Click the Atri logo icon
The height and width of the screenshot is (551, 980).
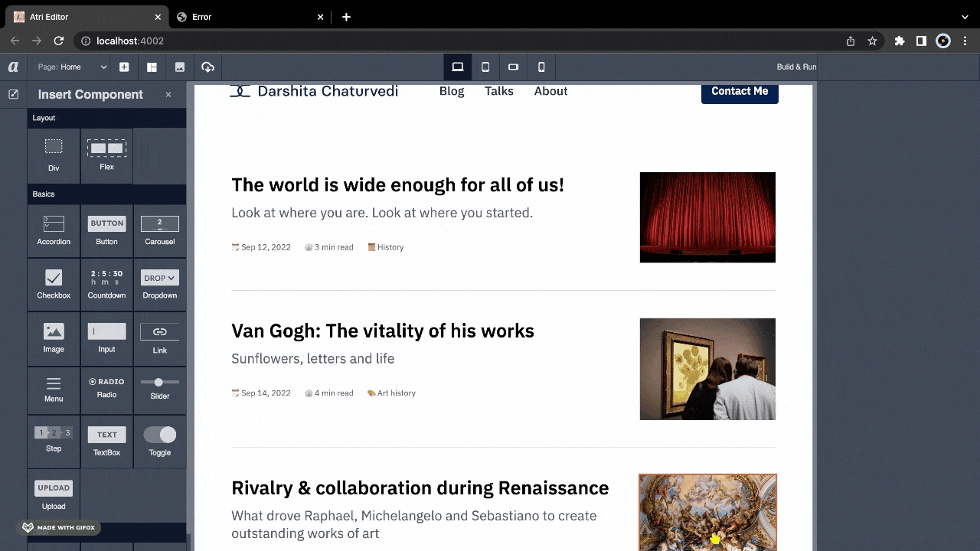[13, 67]
